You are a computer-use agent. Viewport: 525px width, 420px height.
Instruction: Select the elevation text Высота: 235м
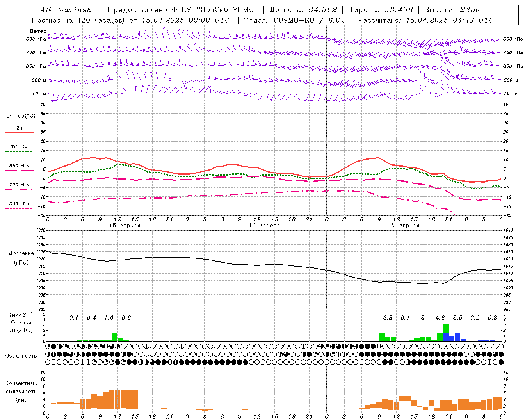(452, 10)
